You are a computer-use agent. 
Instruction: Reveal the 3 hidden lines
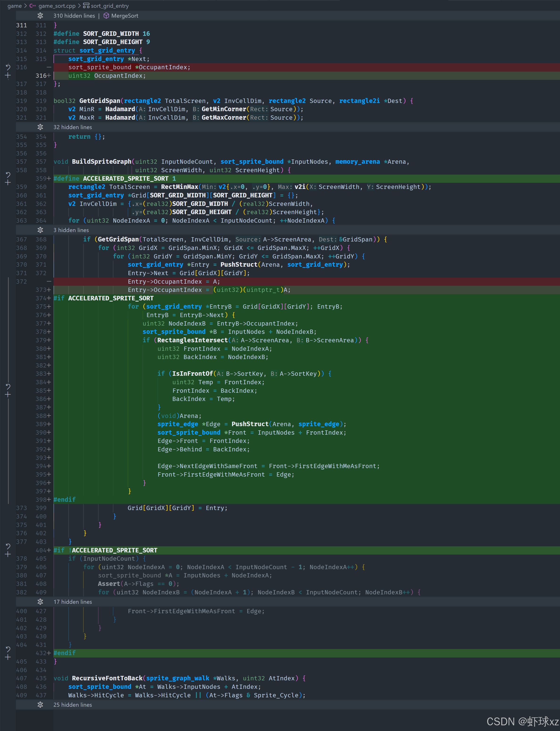tap(40, 230)
